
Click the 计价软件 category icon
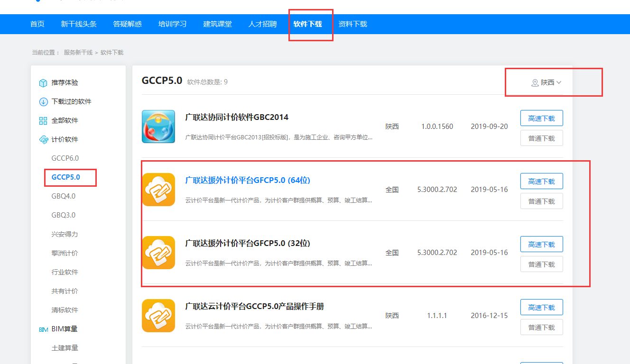43,140
